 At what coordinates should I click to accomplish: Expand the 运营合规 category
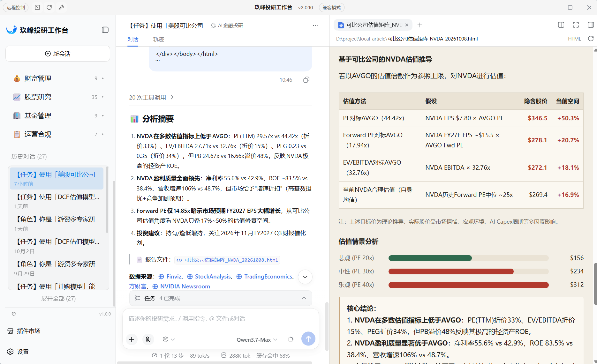(58, 134)
